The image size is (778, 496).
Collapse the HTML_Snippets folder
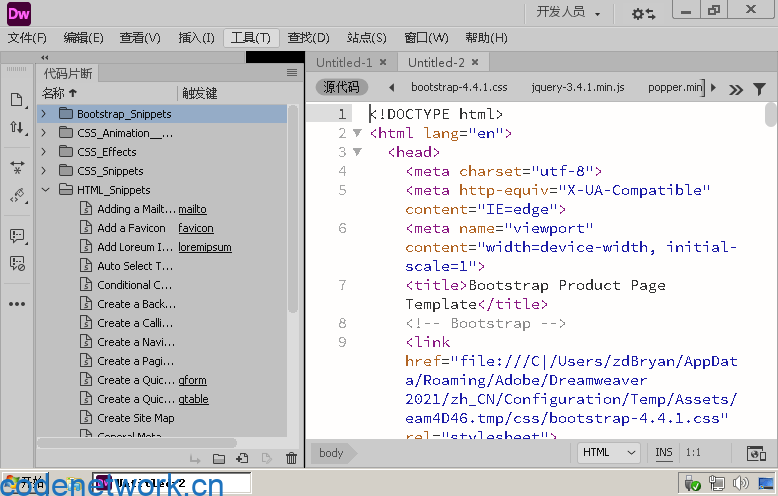[x=45, y=189]
